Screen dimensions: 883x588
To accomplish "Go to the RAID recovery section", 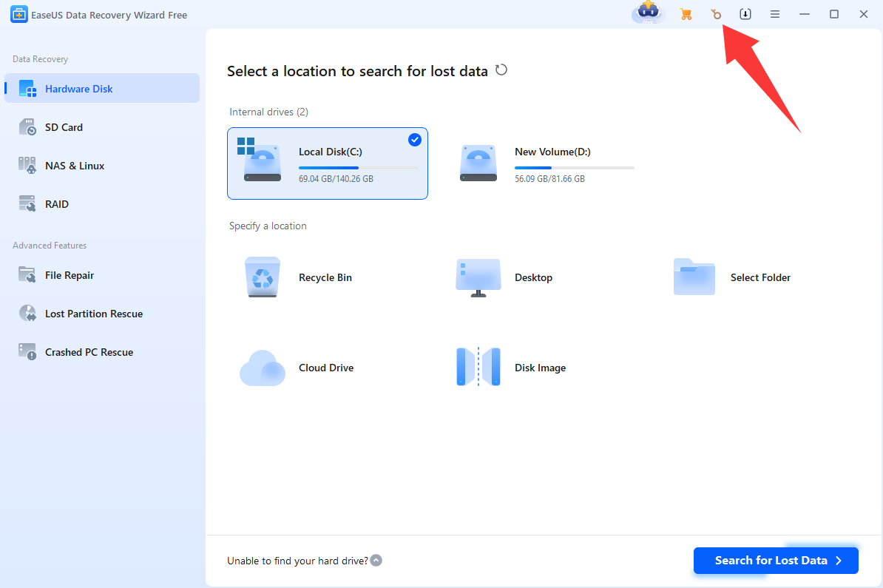I will coord(56,204).
